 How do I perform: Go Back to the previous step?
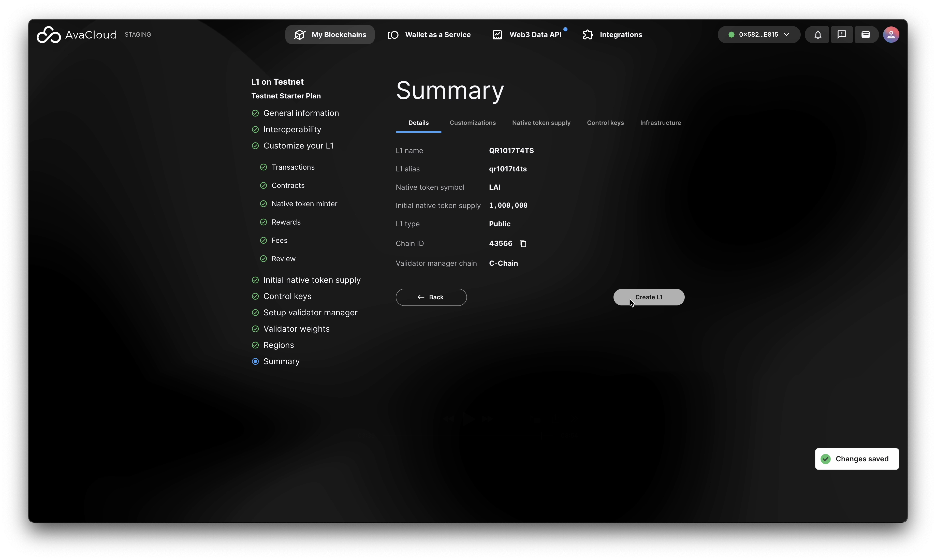tap(431, 297)
